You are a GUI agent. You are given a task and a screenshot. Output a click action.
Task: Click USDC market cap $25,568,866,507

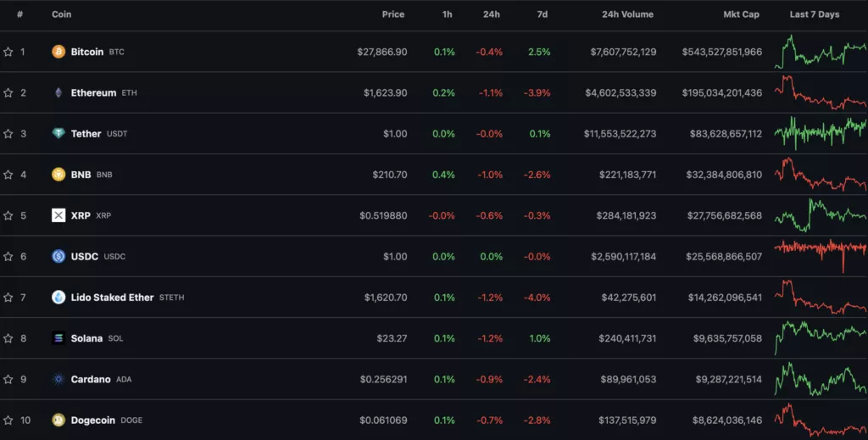click(724, 256)
